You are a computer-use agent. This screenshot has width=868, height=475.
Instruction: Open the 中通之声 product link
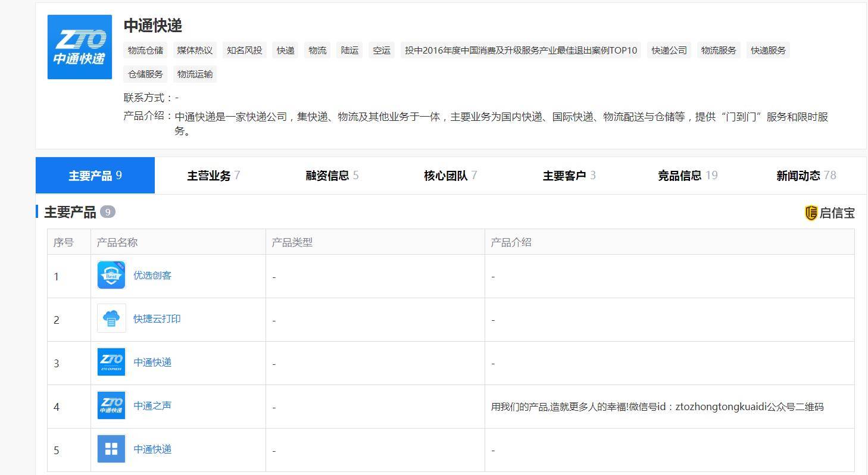(152, 406)
